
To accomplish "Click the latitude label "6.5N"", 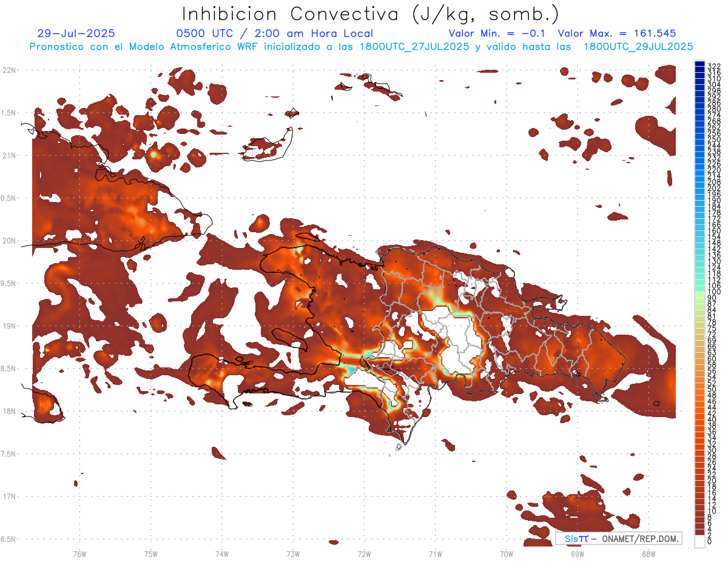I will (x=8, y=539).
